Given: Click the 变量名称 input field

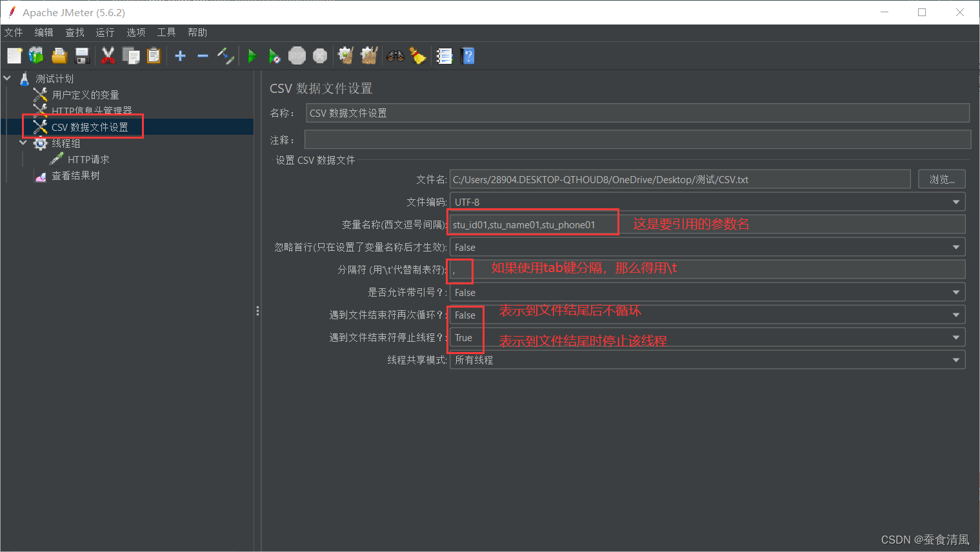Looking at the screenshot, I should pos(708,224).
